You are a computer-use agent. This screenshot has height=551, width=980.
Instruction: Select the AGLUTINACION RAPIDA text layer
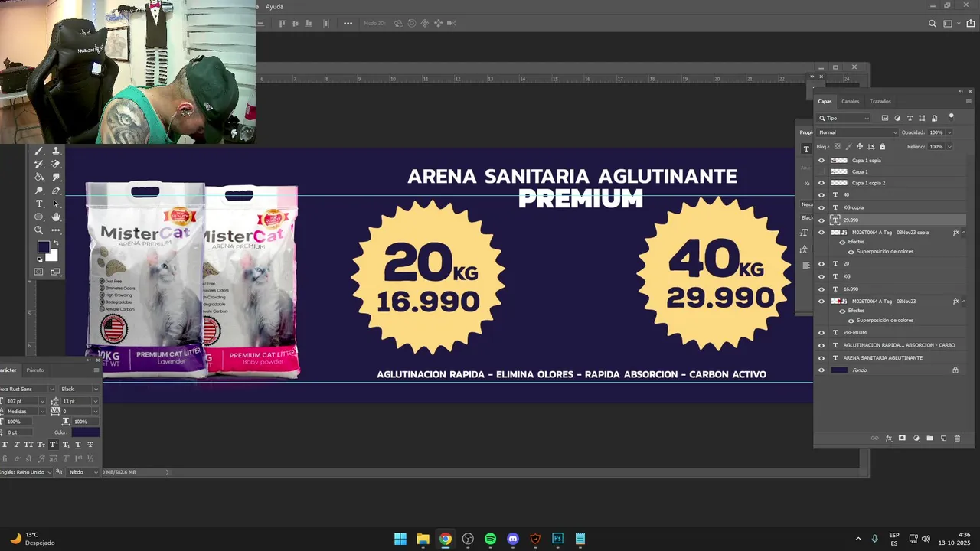[x=891, y=345]
